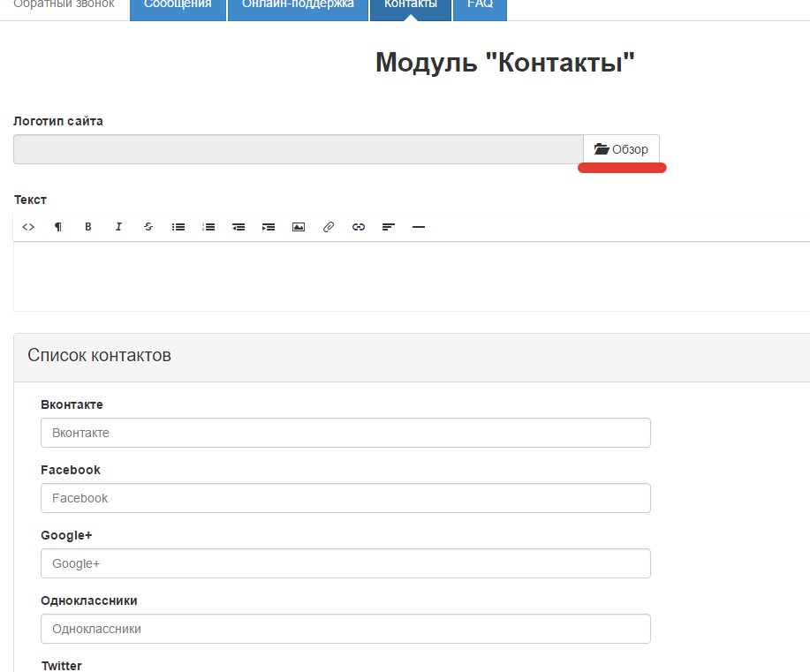
Task: Decrease indent with outdent icon
Action: (x=238, y=227)
